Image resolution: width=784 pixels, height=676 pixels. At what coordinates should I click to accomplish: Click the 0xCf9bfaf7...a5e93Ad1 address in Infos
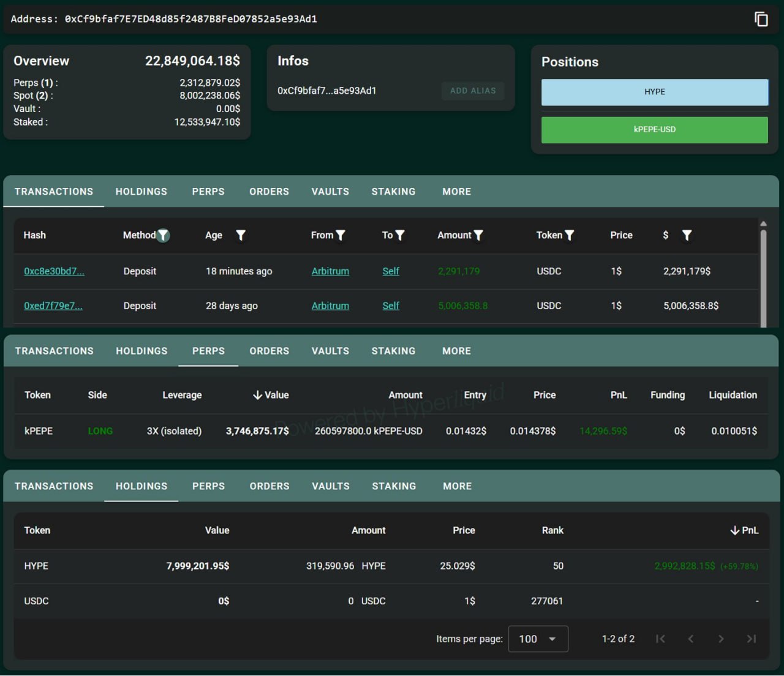(x=327, y=91)
